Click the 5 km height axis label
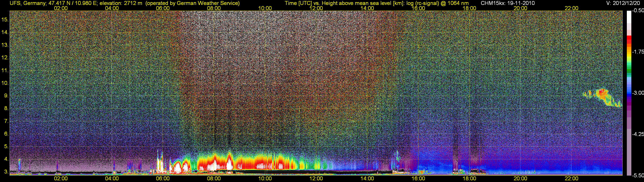The image size is (644, 182). [6, 147]
